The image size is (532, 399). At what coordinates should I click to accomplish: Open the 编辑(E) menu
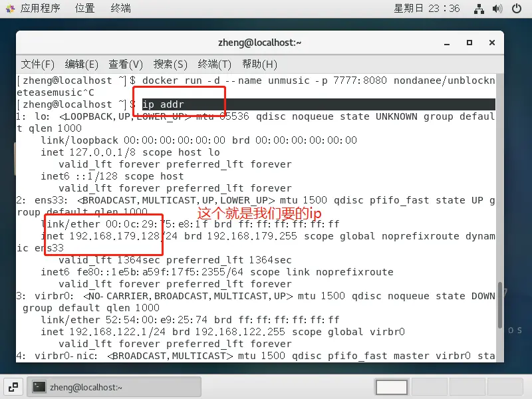(x=81, y=64)
